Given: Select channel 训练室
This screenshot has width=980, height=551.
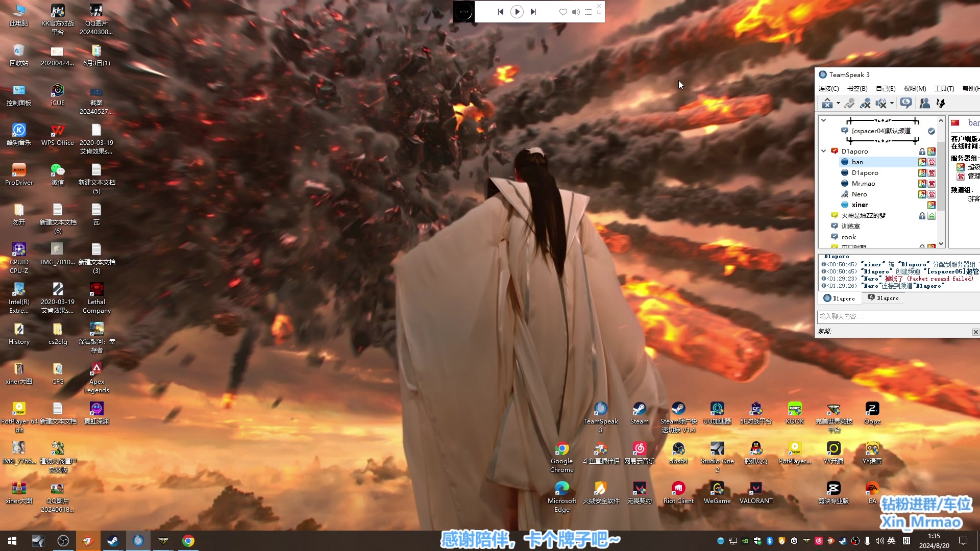Looking at the screenshot, I should (850, 227).
